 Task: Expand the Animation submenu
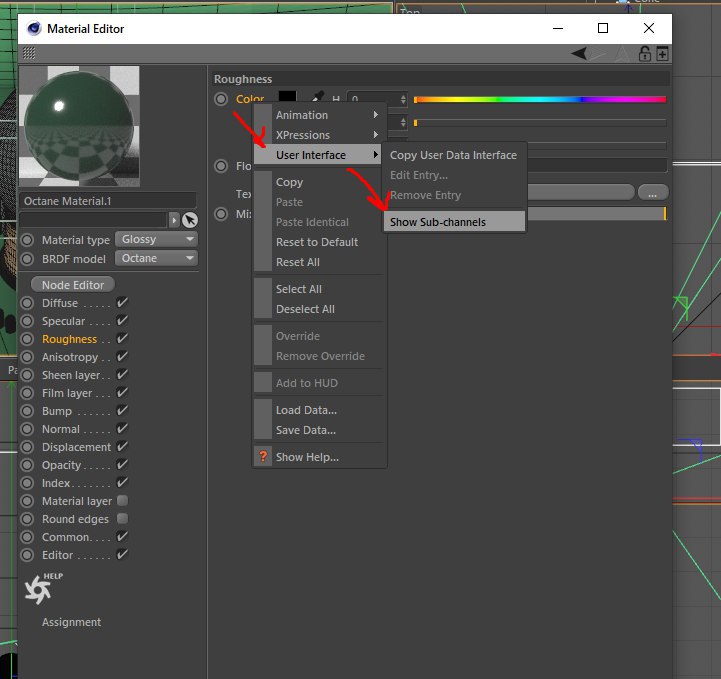[320, 115]
